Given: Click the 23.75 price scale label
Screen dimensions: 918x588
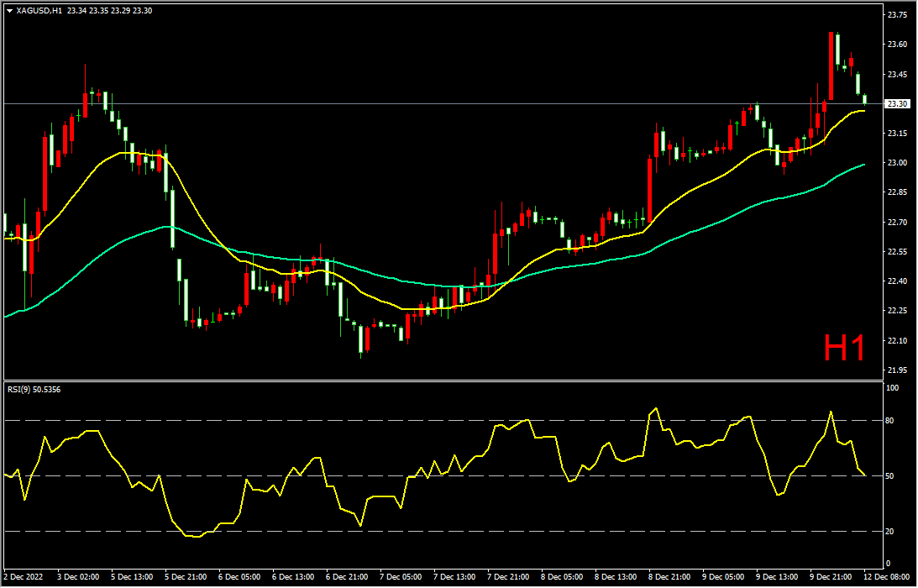Looking at the screenshot, I should coord(898,15).
